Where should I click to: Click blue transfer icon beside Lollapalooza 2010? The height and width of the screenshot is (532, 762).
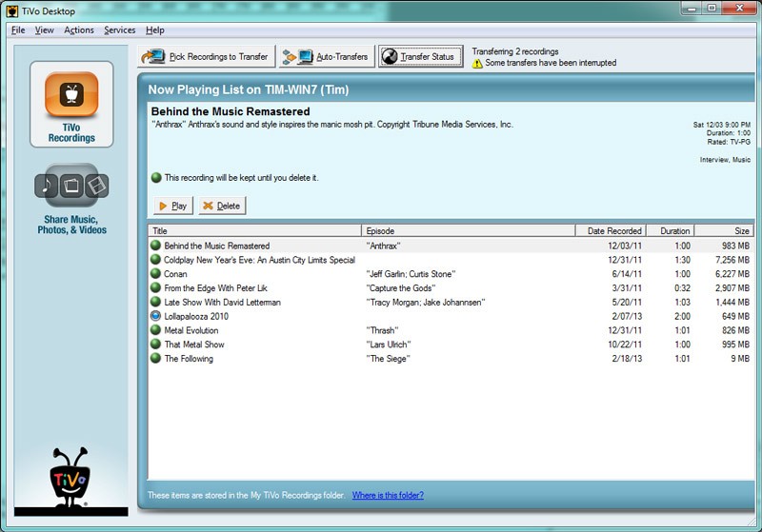click(x=156, y=316)
